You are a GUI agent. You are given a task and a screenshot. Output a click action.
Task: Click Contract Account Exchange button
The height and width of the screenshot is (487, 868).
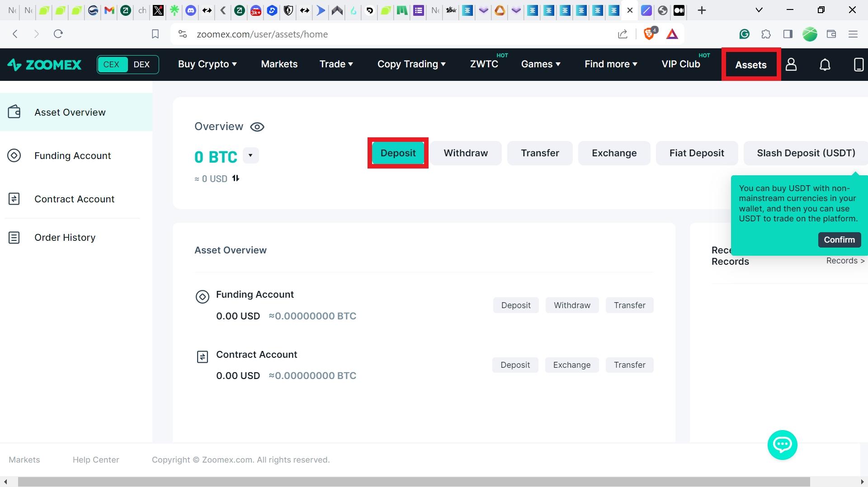click(571, 365)
